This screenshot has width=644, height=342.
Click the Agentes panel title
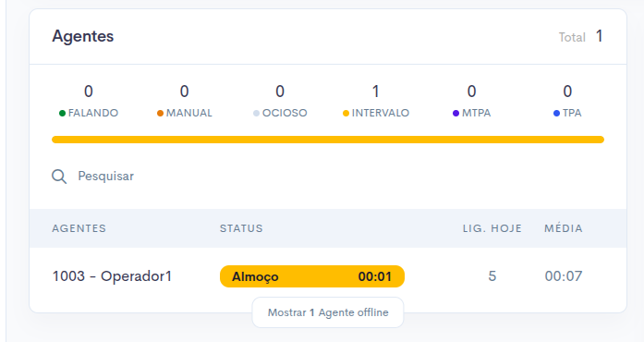83,36
